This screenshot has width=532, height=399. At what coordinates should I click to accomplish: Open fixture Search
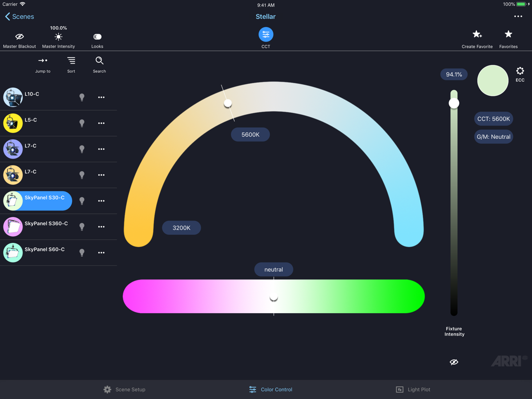(99, 60)
